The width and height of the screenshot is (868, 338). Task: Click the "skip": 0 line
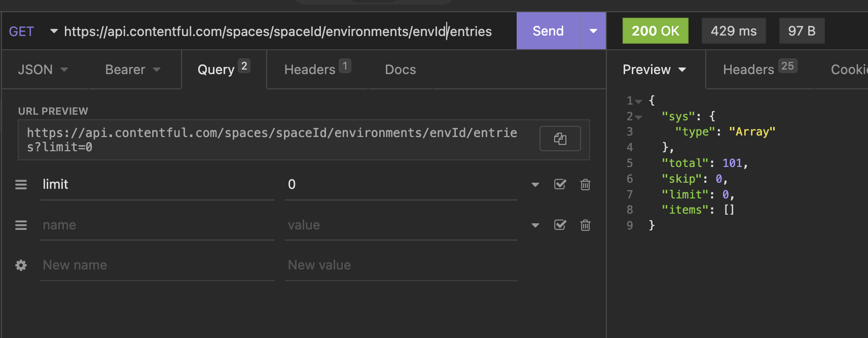[695, 179]
